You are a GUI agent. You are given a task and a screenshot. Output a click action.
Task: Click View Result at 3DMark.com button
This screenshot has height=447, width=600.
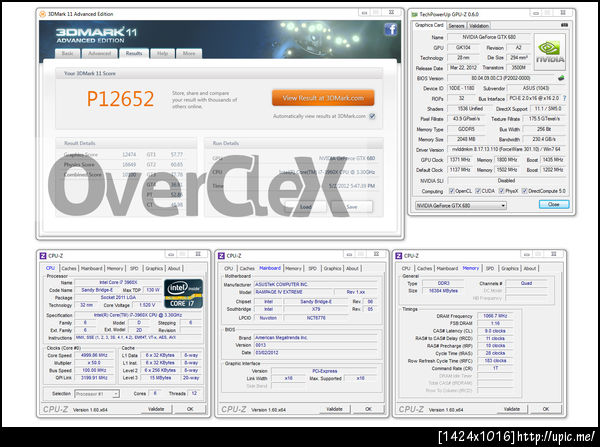coord(323,98)
